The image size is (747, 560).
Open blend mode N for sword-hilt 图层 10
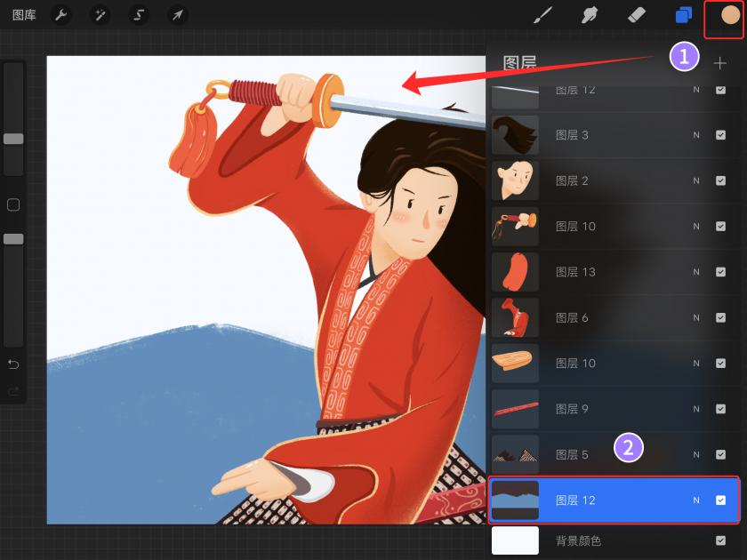696,227
